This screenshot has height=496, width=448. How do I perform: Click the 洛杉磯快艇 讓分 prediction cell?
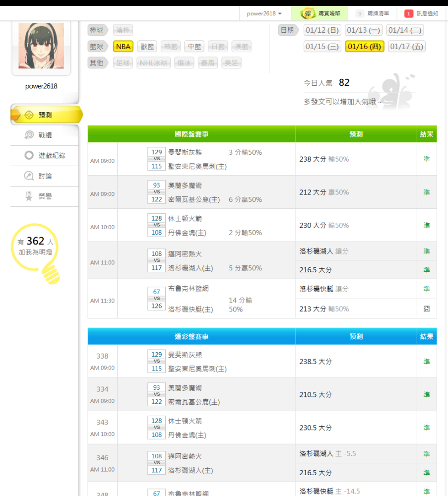point(356,289)
